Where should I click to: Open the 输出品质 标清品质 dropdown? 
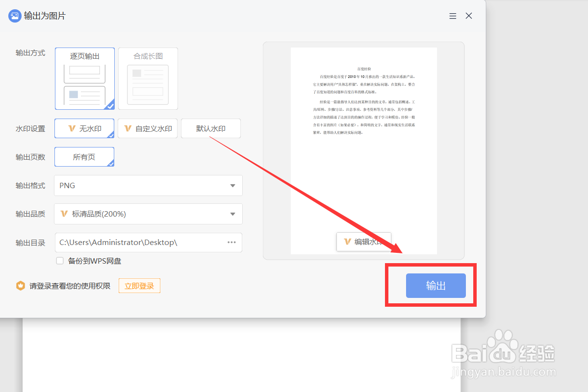coord(148,214)
